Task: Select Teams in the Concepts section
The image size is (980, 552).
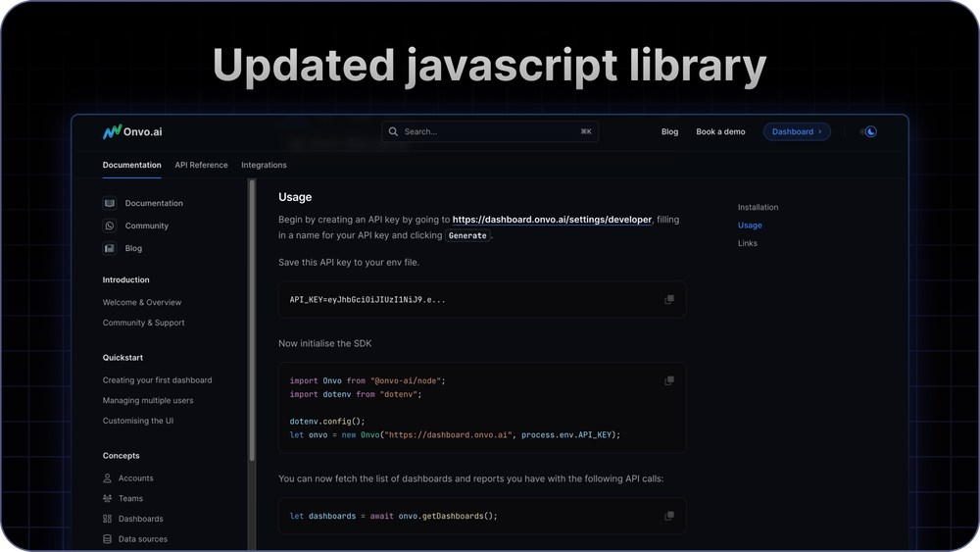Action: (x=130, y=499)
